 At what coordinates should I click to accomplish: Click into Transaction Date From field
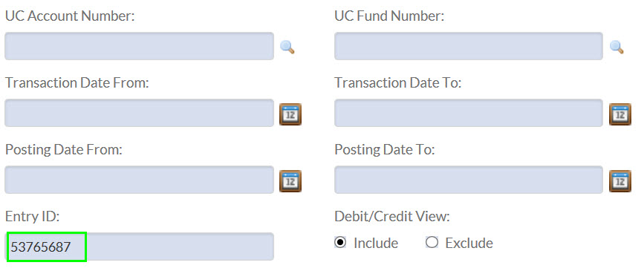pos(139,113)
